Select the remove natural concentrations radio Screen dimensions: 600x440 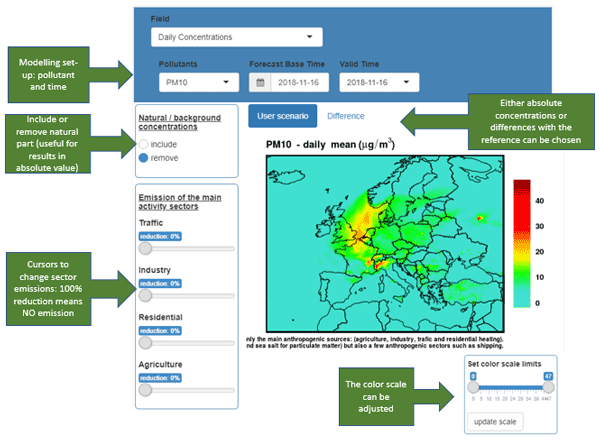[x=144, y=158]
